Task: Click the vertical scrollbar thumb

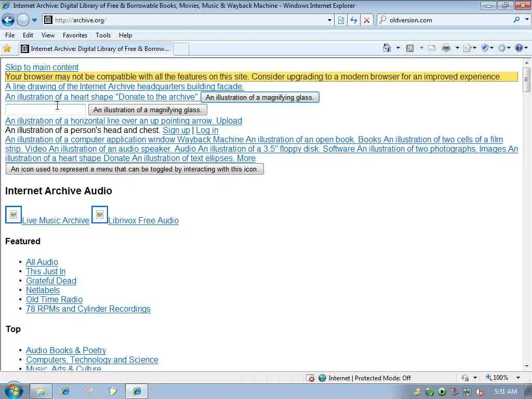Action: pyautogui.click(x=527, y=79)
